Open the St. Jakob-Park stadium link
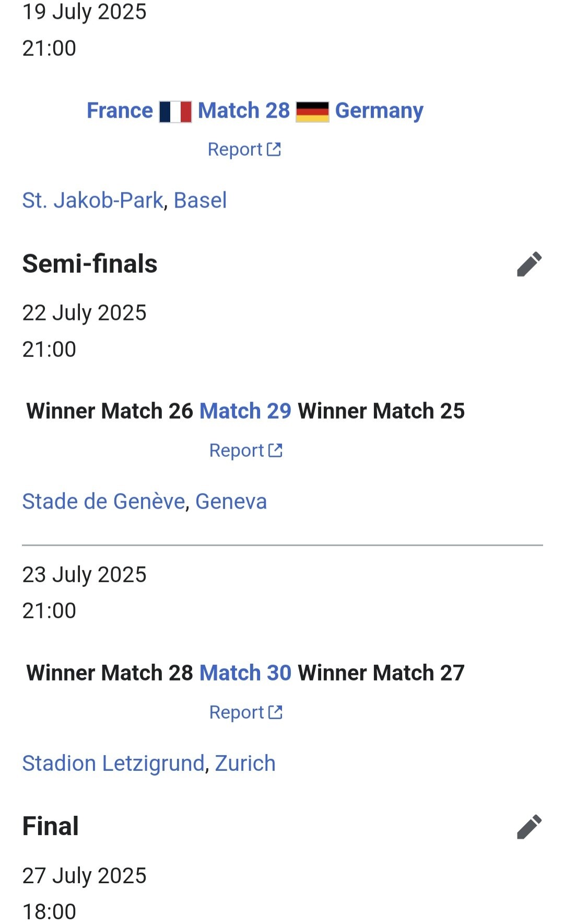 (93, 200)
